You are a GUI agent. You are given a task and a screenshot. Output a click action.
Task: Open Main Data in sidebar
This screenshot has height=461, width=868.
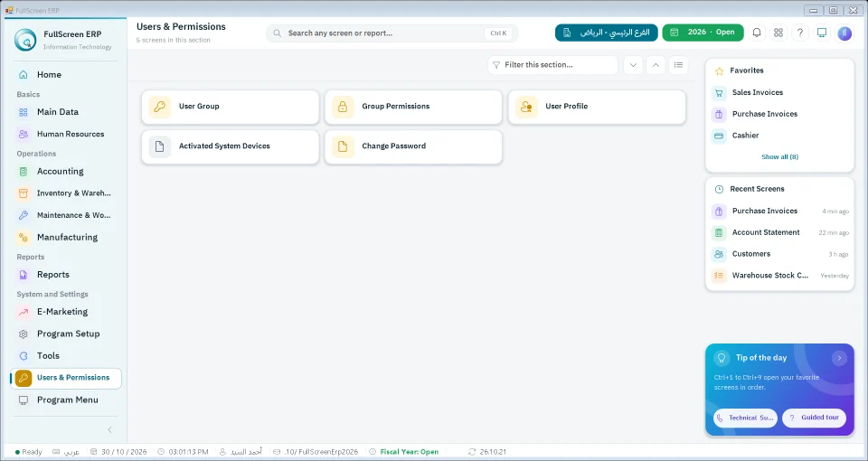coord(66,112)
